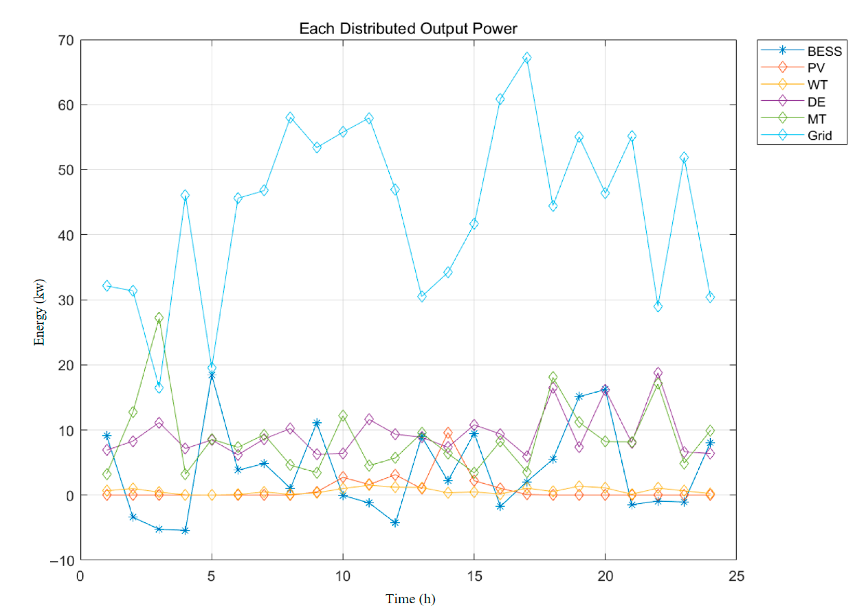This screenshot has height=616, width=861.
Task: Click the DE legend entry
Action: pos(816,102)
